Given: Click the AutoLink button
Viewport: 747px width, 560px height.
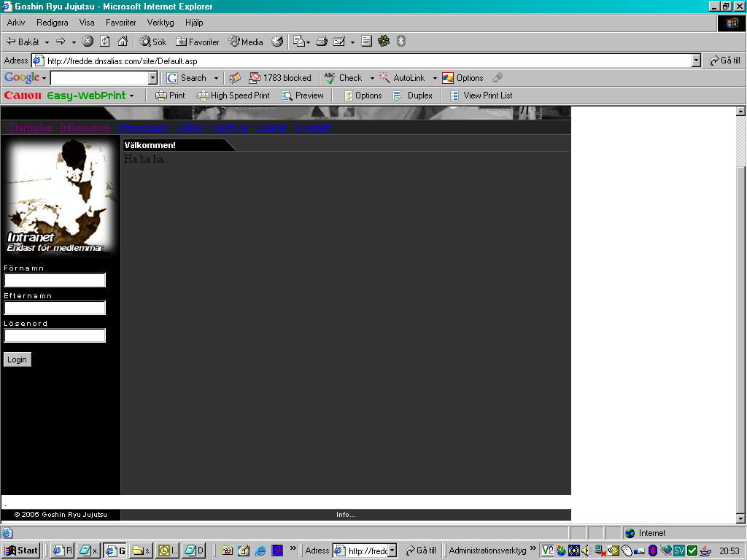Looking at the screenshot, I should [403, 78].
